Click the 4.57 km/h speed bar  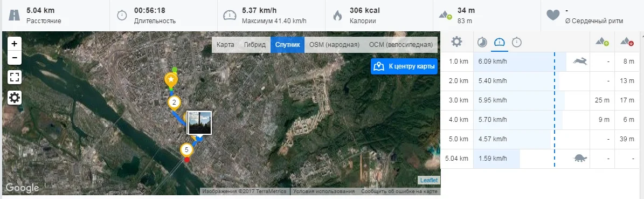[512, 139]
